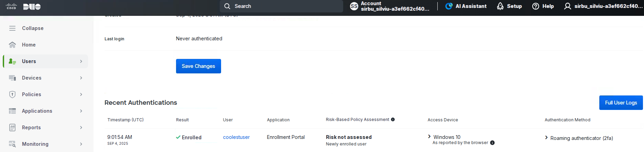
Task: Click the user profile person icon
Action: coord(568,6)
